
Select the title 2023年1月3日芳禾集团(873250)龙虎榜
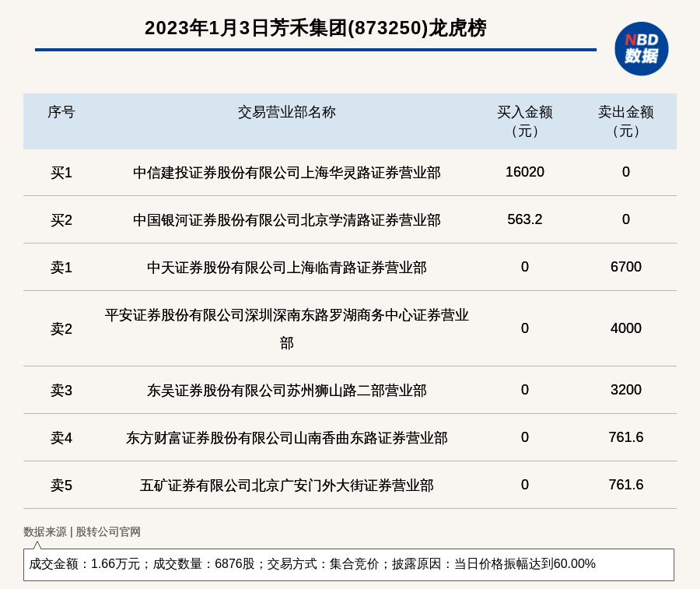point(316,28)
